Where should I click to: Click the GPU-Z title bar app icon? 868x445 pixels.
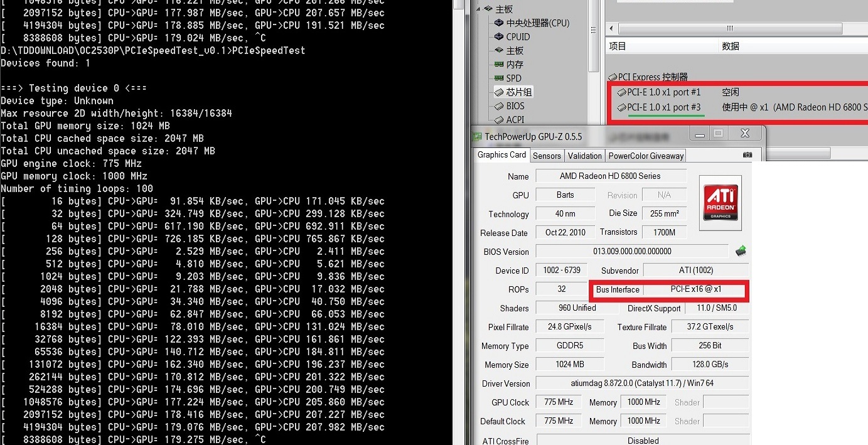[x=478, y=136]
